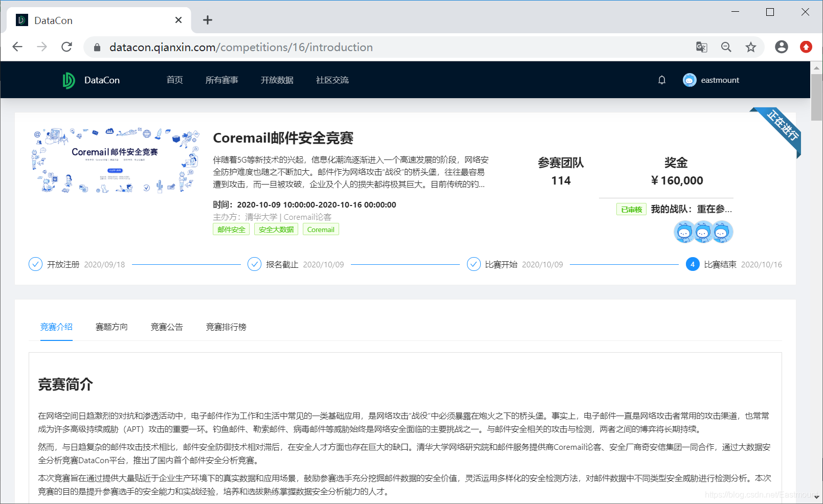Maximize the browser window
823x504 pixels.
pyautogui.click(x=770, y=12)
